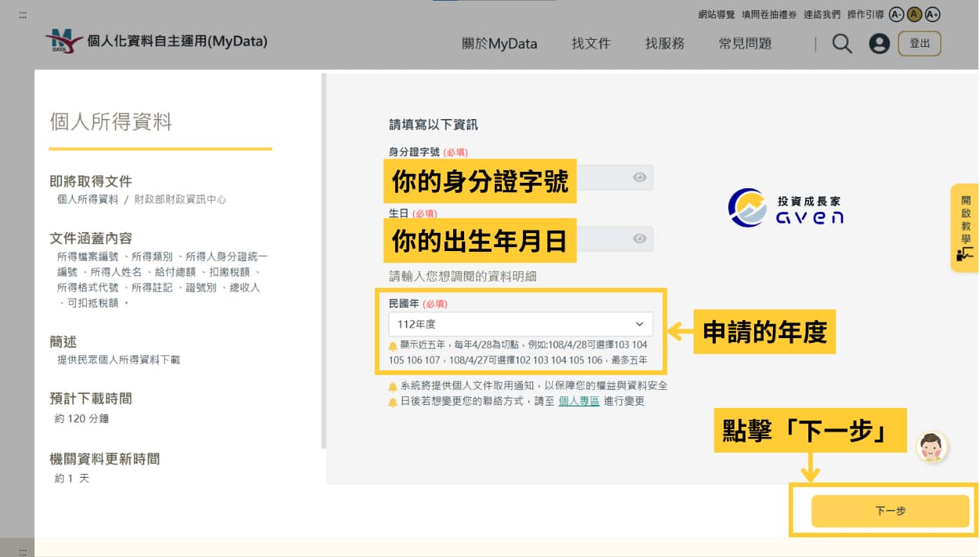Increase font size with the A+ icon
The height and width of the screenshot is (557, 980).
point(932,13)
